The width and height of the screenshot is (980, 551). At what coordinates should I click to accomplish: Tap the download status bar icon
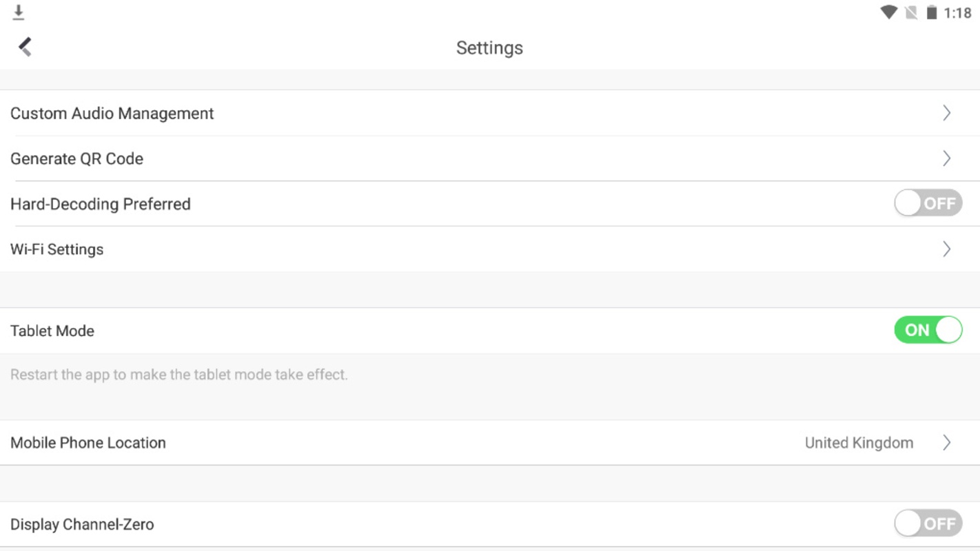point(19,12)
